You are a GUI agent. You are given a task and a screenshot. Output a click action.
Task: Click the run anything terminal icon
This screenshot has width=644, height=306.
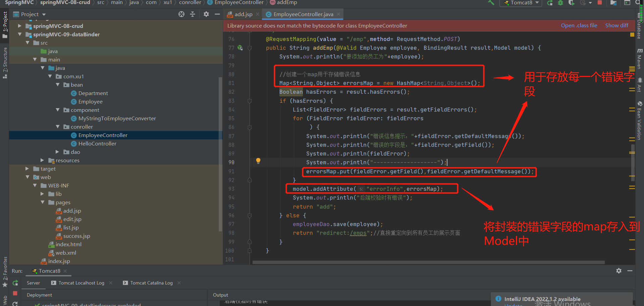pos(627,3)
